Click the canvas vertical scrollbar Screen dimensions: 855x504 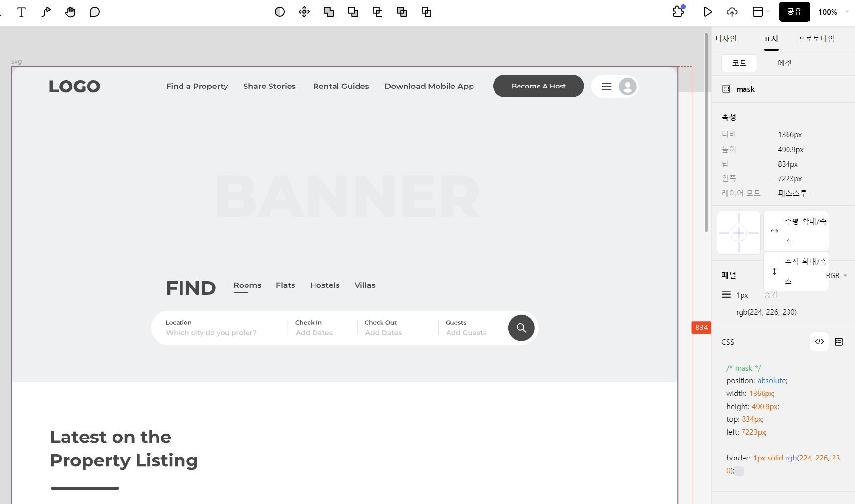point(706,132)
